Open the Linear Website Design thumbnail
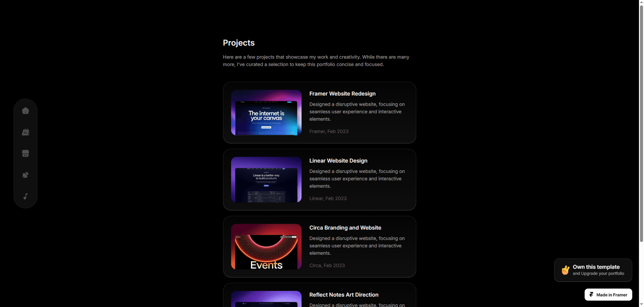Viewport: 644px width, 307px height. coord(266,180)
